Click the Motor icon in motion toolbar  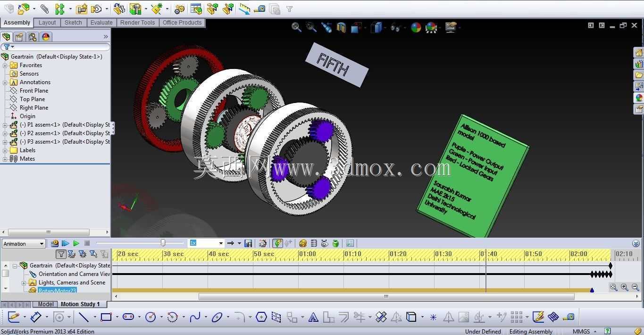pyautogui.click(x=303, y=243)
